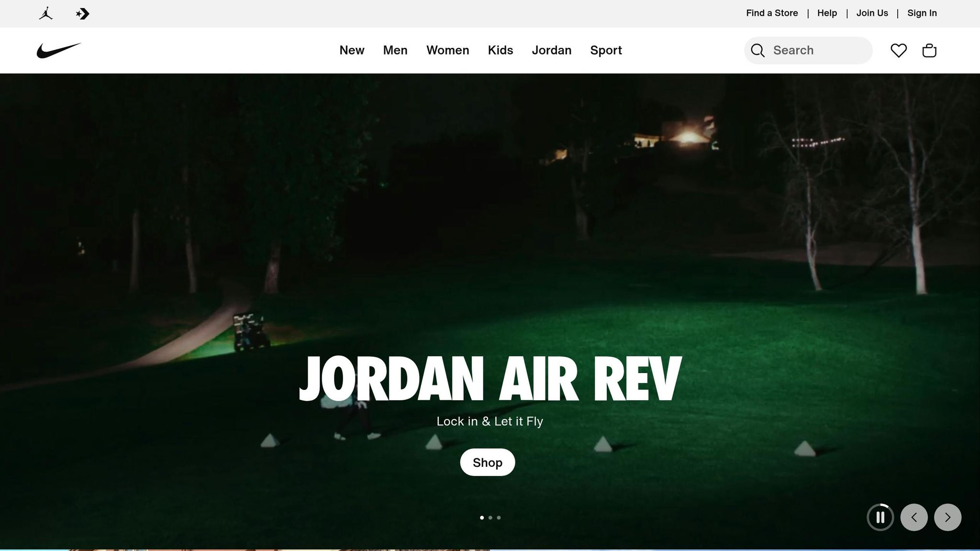Select the first carousel dot

point(482,518)
